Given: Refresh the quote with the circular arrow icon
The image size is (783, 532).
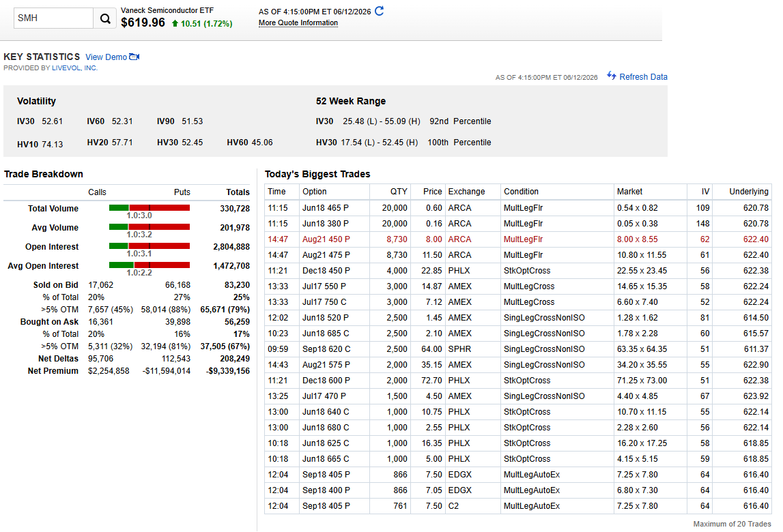Looking at the screenshot, I should click(380, 10).
